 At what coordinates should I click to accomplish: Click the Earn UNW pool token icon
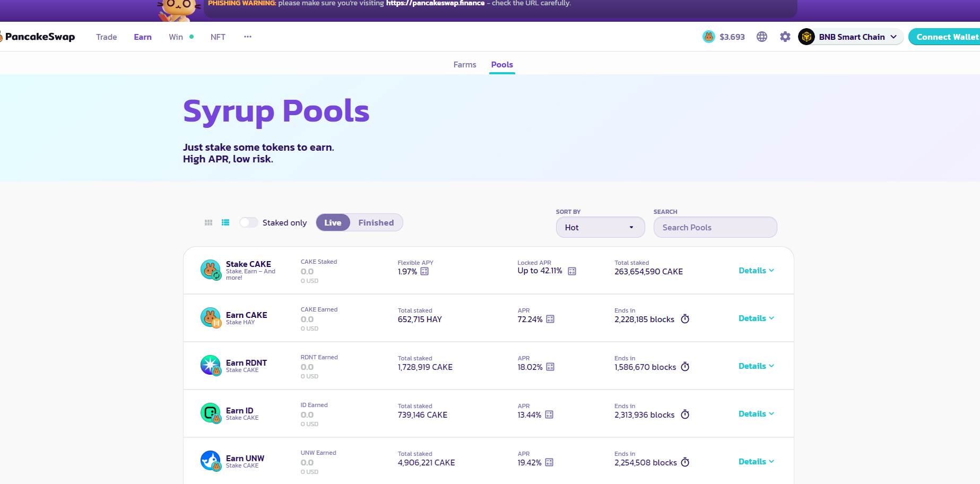(211, 461)
